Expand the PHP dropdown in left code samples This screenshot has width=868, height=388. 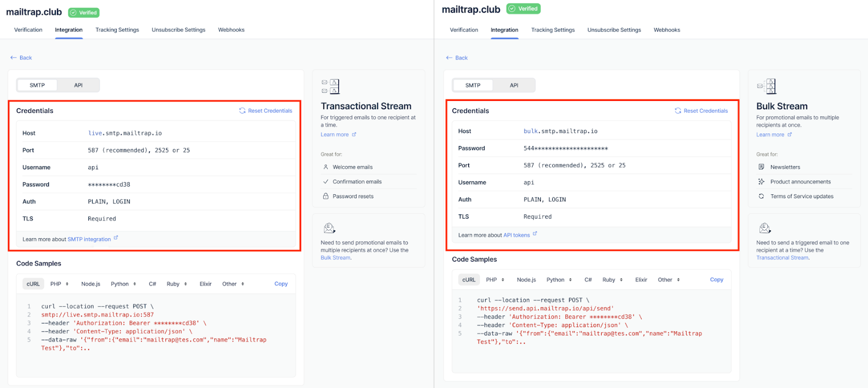click(60, 284)
